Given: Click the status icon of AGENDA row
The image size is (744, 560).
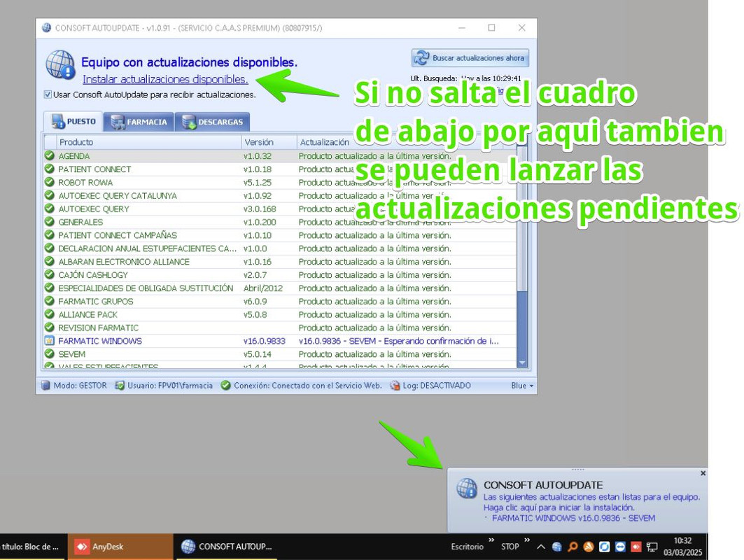Looking at the screenshot, I should tap(50, 155).
